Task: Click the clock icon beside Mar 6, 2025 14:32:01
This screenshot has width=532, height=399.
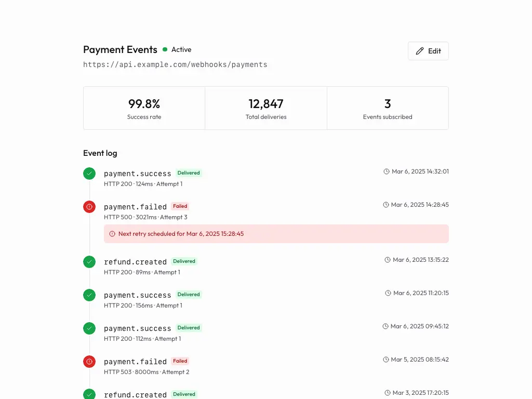Action: point(385,171)
